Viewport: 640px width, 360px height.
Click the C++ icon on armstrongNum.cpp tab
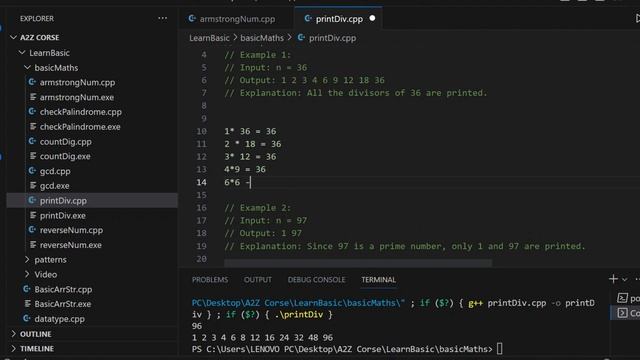click(192, 18)
